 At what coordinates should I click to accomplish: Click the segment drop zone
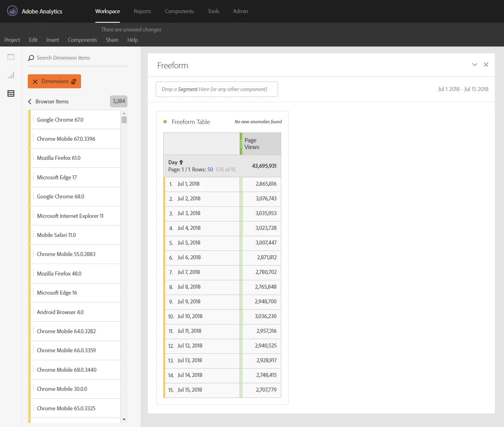(x=217, y=89)
